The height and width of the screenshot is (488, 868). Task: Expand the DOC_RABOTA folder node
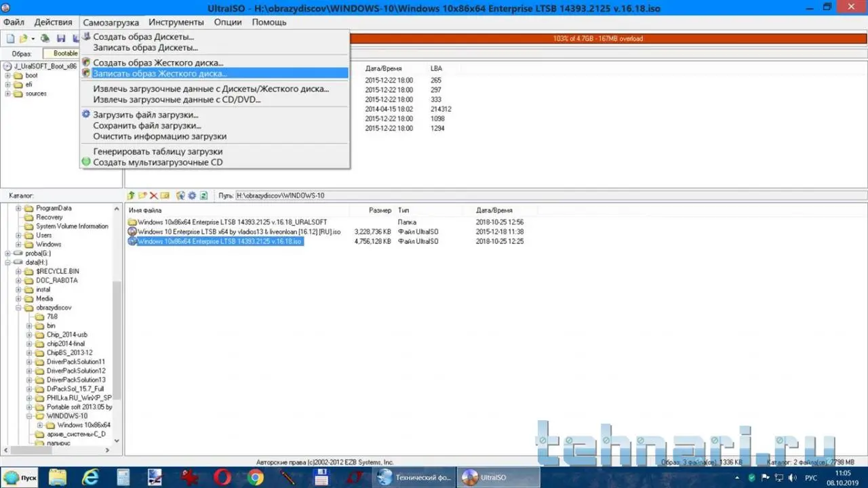(x=19, y=281)
